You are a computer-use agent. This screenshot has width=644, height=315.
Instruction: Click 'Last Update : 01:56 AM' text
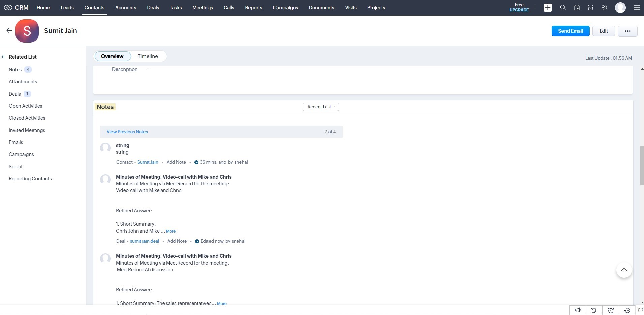pyautogui.click(x=608, y=58)
